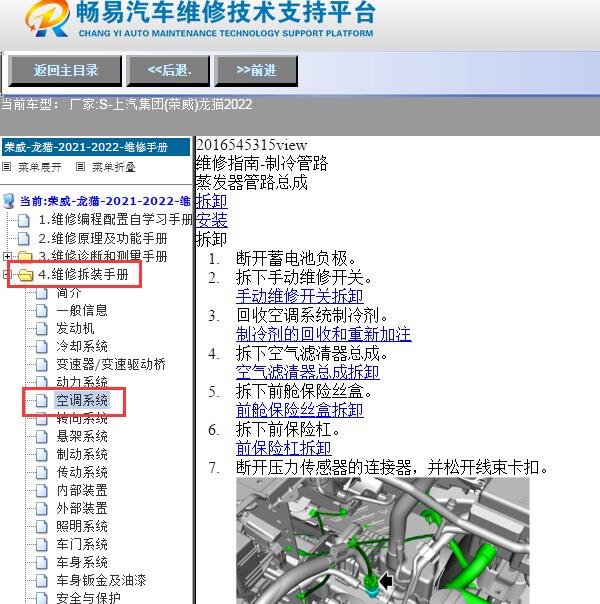
Task: Open the 一般信息 tree item
Action: [x=82, y=310]
